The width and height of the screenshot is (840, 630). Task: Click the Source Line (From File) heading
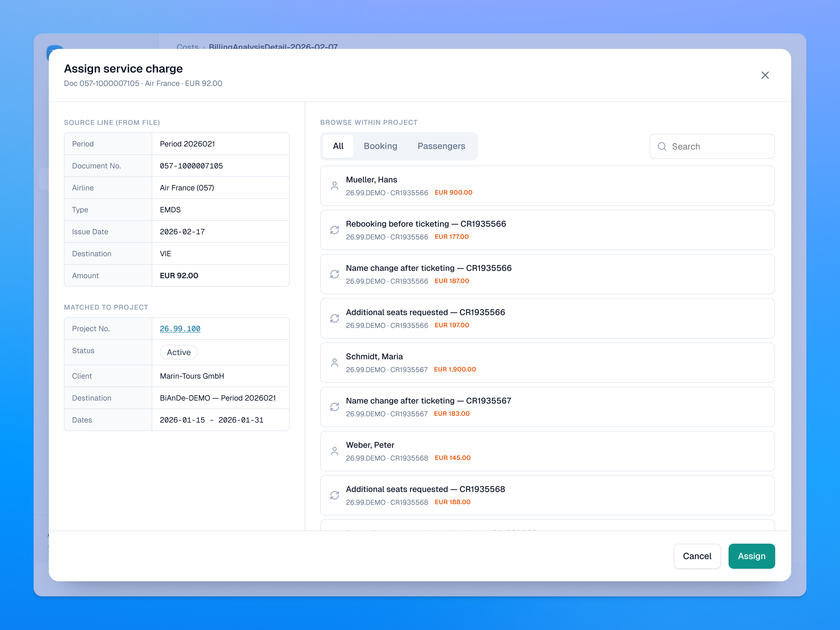click(x=112, y=122)
